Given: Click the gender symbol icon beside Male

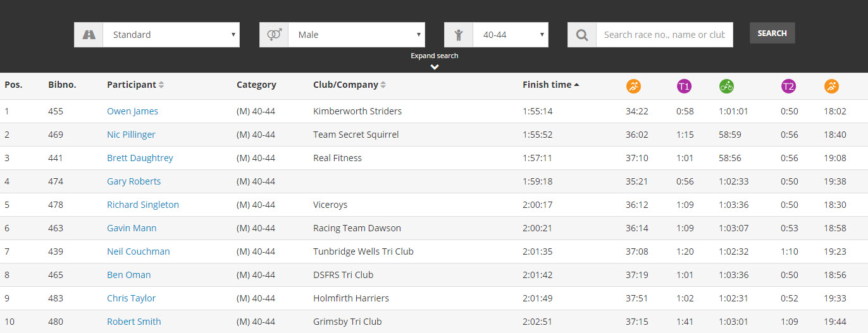Looking at the screenshot, I should 274,35.
